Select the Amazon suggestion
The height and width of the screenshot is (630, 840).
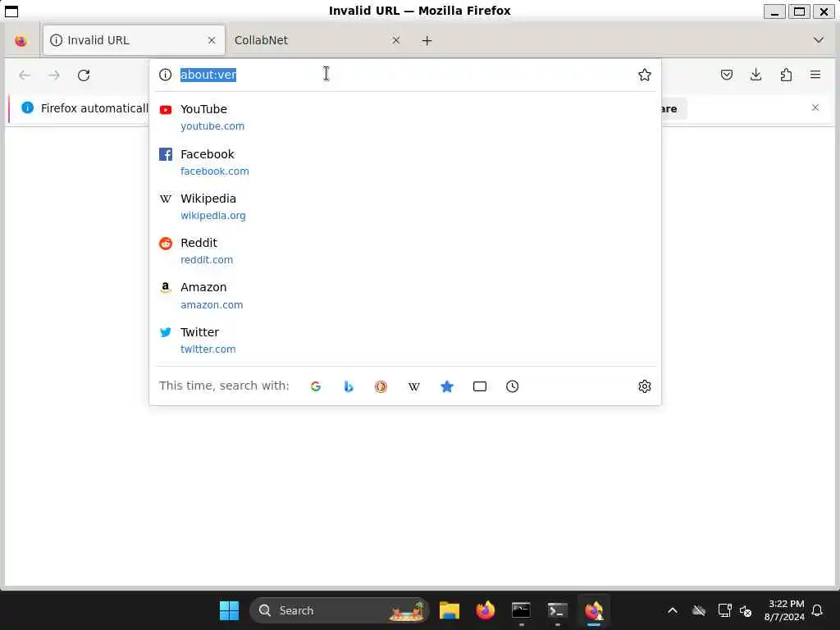click(x=405, y=295)
